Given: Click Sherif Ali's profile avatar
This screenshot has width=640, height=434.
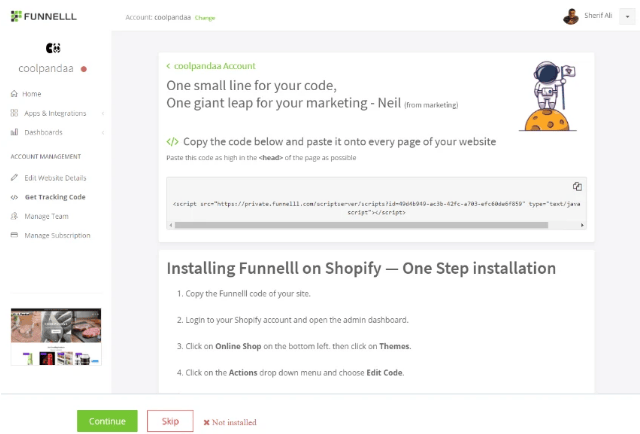Looking at the screenshot, I should pos(571,17).
